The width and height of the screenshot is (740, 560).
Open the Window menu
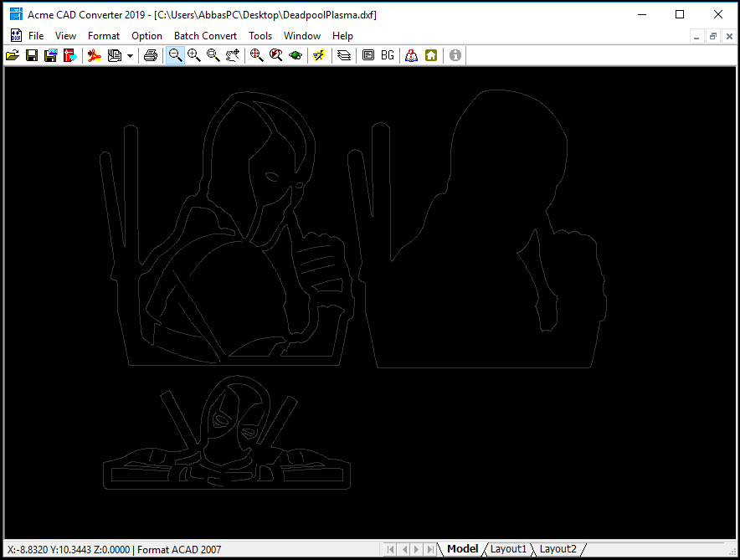click(x=302, y=36)
